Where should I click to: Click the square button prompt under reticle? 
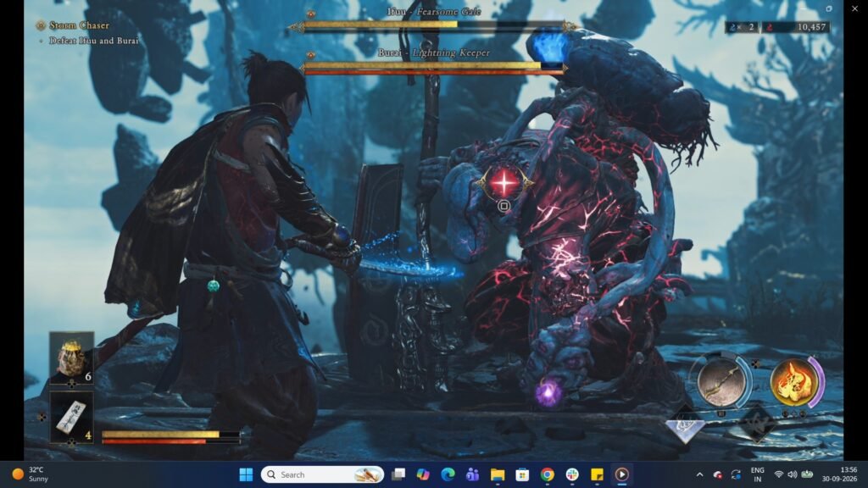click(x=504, y=206)
